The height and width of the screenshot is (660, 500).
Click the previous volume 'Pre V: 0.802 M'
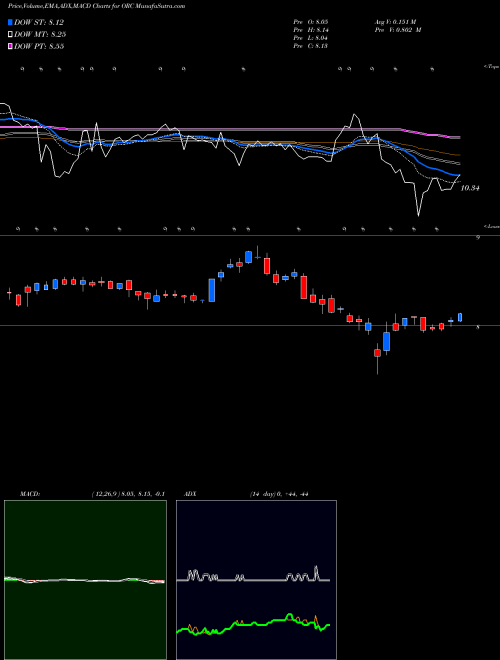398,29
